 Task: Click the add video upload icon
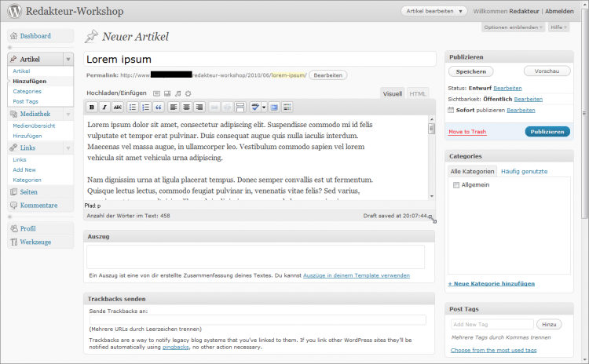pyautogui.click(x=167, y=93)
